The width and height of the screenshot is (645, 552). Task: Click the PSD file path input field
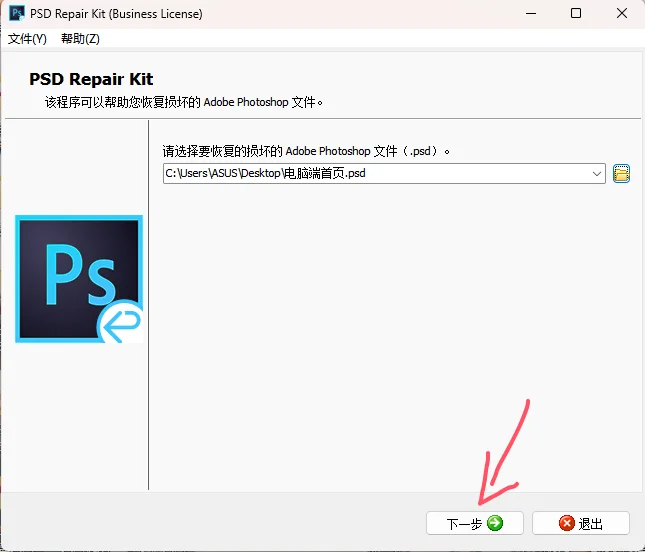384,174
